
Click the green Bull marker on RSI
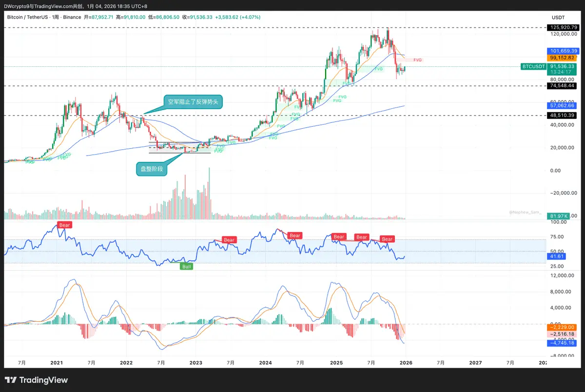[x=186, y=267]
